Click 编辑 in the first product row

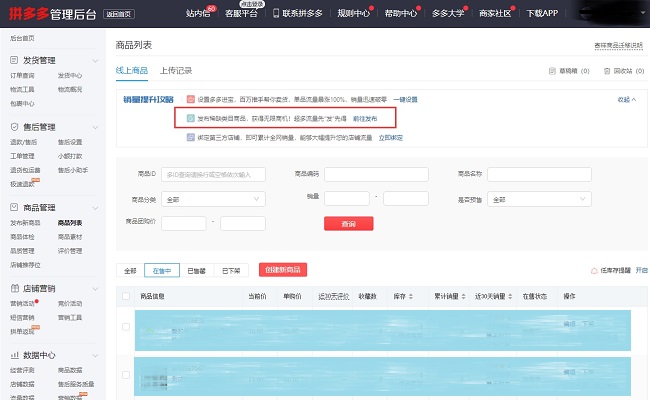point(570,324)
